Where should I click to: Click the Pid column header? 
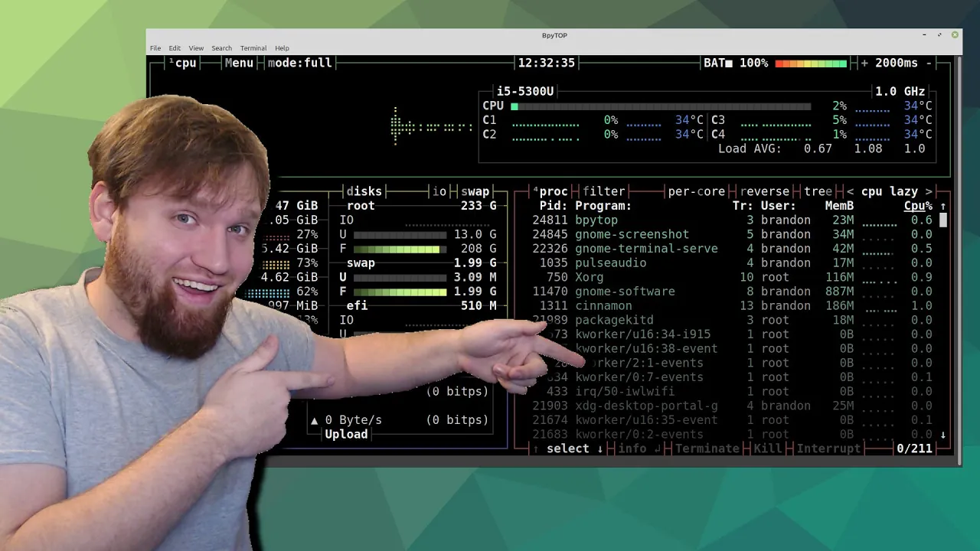tap(554, 206)
